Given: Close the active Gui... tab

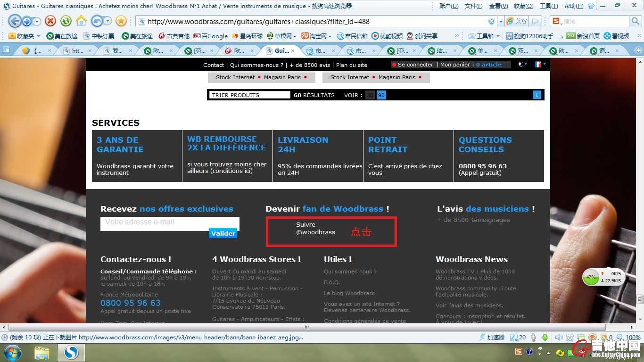Looking at the screenshot, I should [293, 51].
